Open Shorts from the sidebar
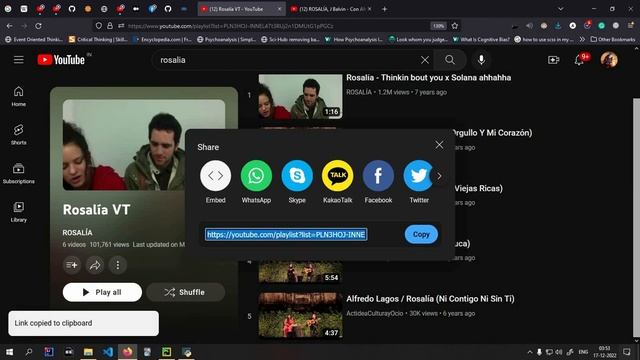The height and width of the screenshot is (360, 640). [18, 135]
